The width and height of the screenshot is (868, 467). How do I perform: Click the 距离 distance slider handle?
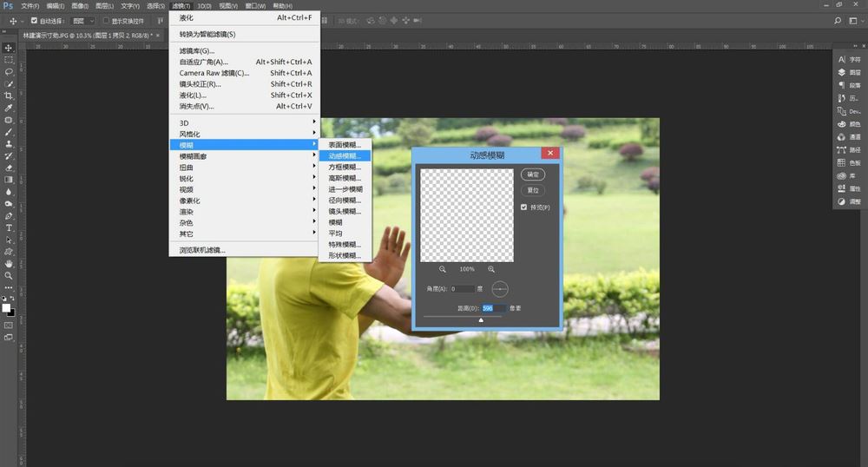tap(482, 319)
